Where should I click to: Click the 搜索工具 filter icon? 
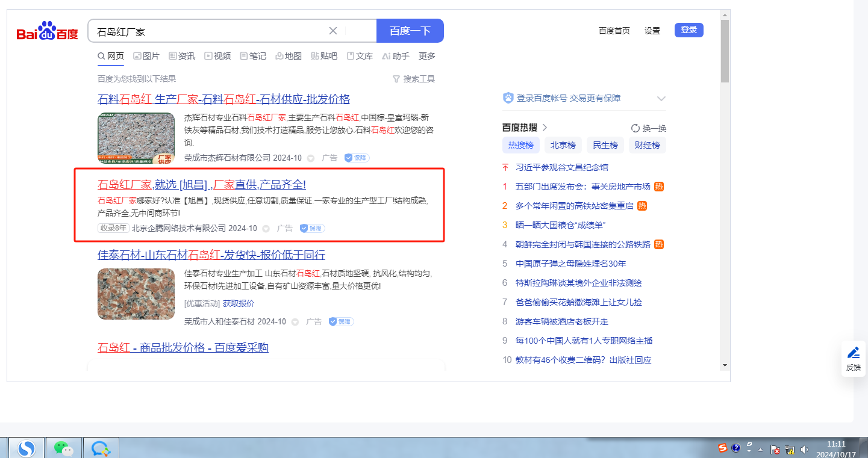(x=396, y=79)
